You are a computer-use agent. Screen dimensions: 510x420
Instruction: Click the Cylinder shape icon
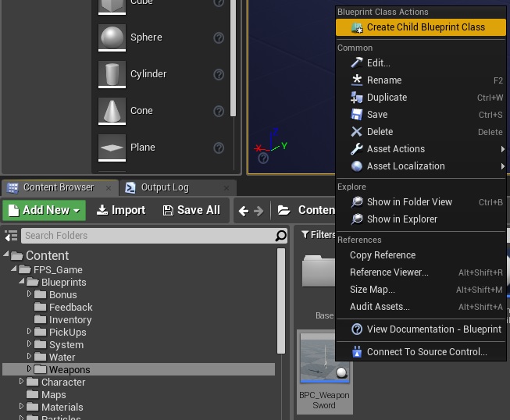click(112, 74)
